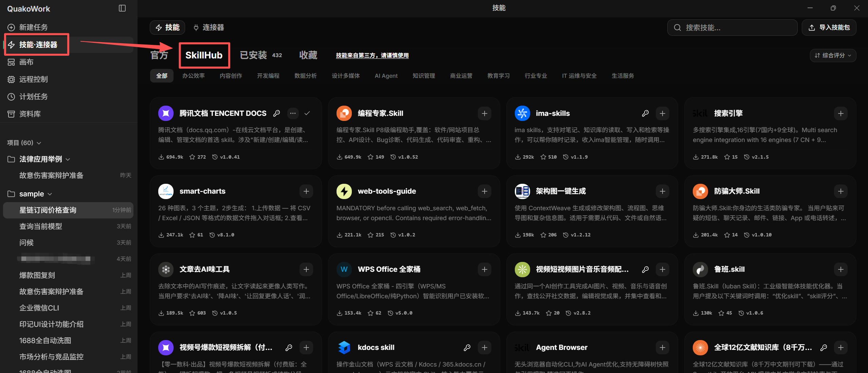
Task: Add 架构图一键生成 with its plus button
Action: (x=663, y=192)
